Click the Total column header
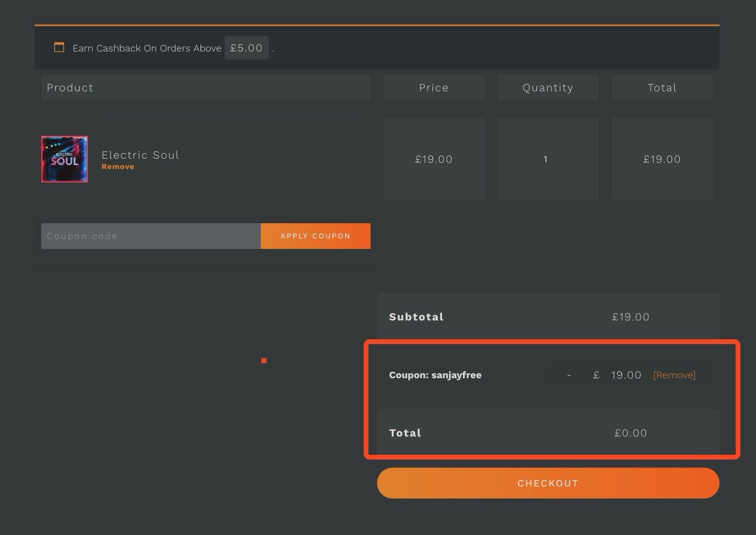The height and width of the screenshot is (535, 756). click(661, 87)
